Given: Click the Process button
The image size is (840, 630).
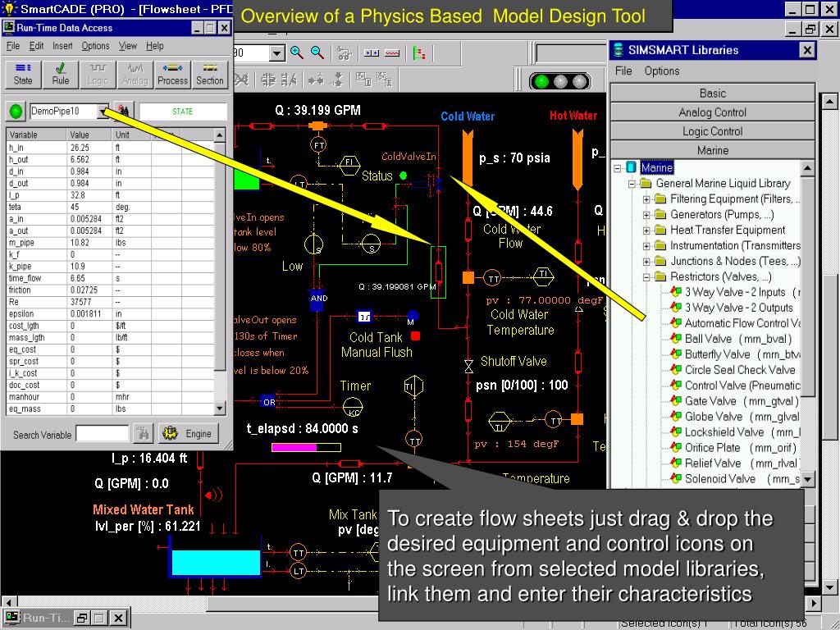Looking at the screenshot, I should [172, 75].
